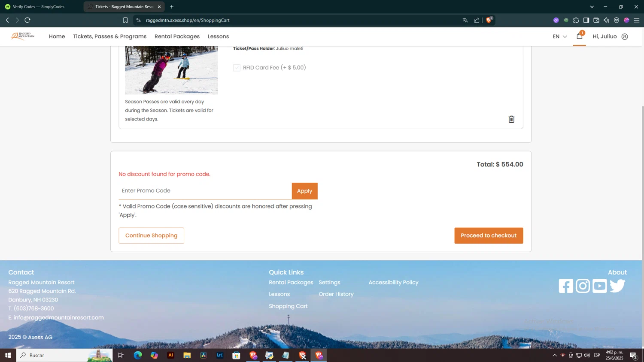The image size is (644, 362).
Task: Expand the EN language dropdown
Action: pyautogui.click(x=560, y=36)
